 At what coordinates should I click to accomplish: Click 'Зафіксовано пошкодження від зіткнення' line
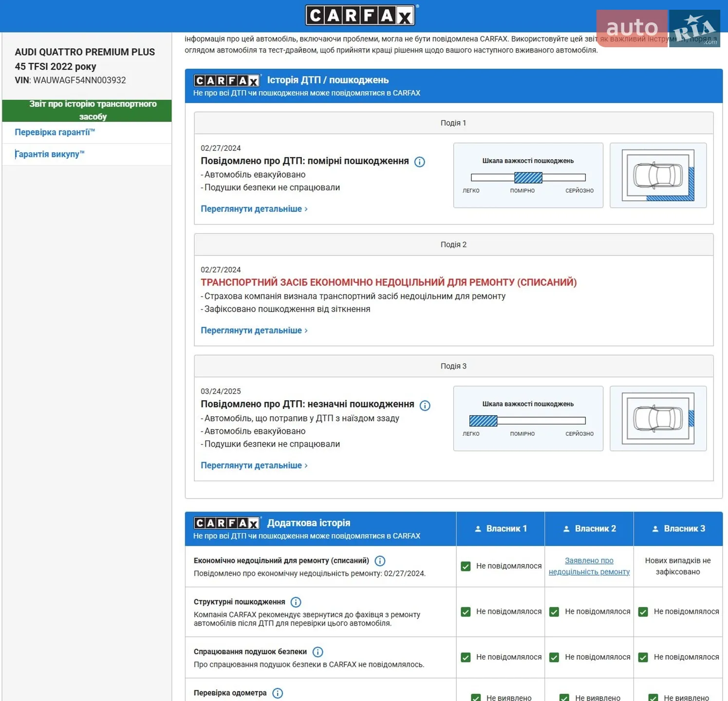[285, 309]
